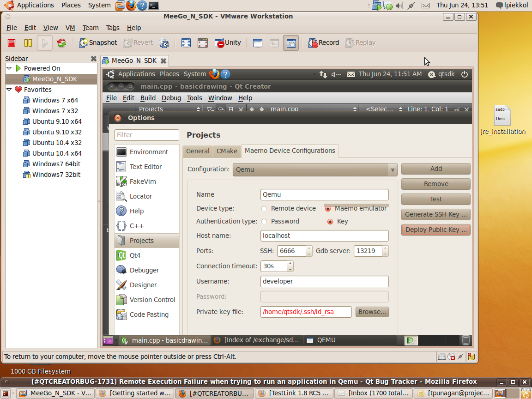
Task: Switch to the General tab
Action: coord(198,151)
